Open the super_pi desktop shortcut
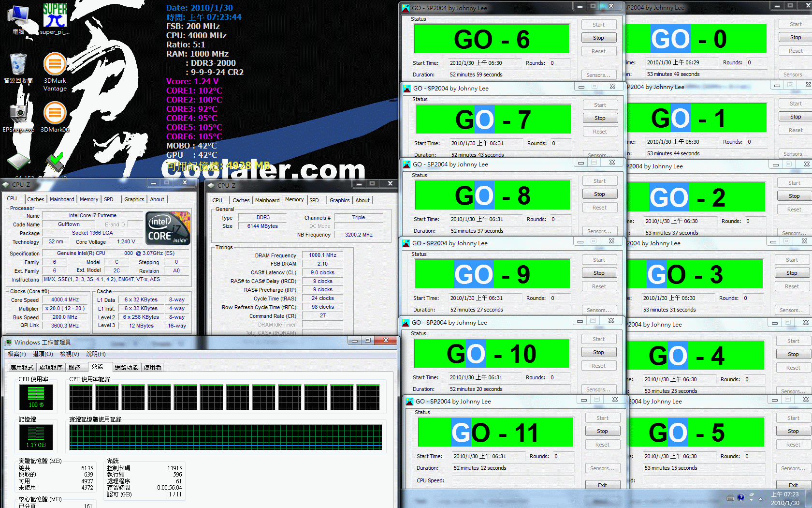 (55, 19)
